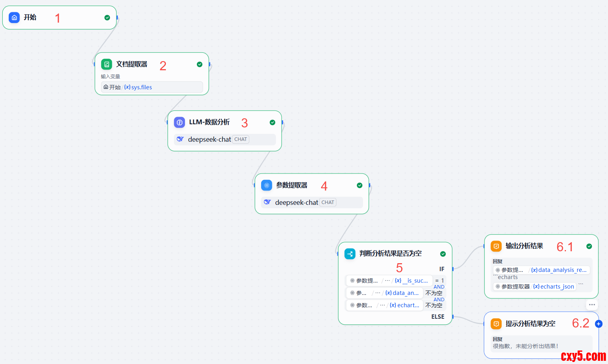Viewport: 608px width, 364px height.
Task: Click the ELSE branch output connector
Action: pos(453,317)
